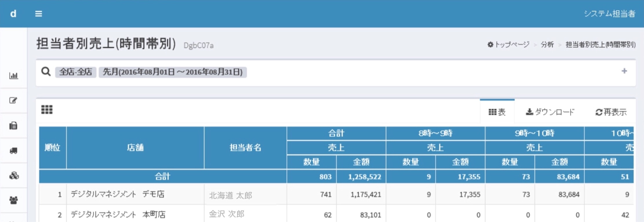
Task: Click the 'd' logo in header
Action: pos(13,14)
